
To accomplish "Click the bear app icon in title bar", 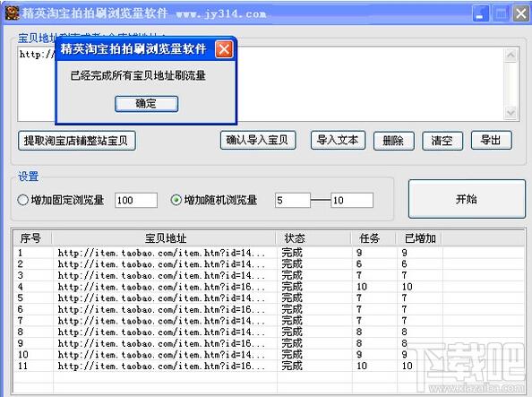I will 12,13.
